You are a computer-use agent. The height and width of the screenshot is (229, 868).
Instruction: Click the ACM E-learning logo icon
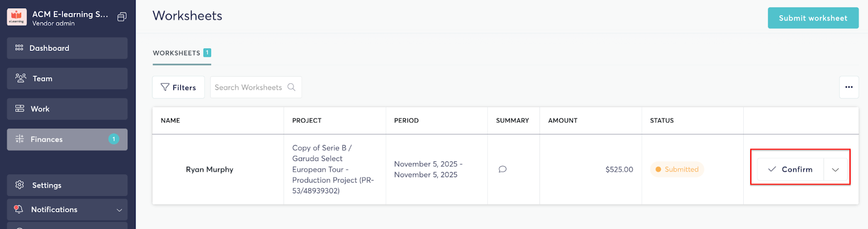click(17, 17)
